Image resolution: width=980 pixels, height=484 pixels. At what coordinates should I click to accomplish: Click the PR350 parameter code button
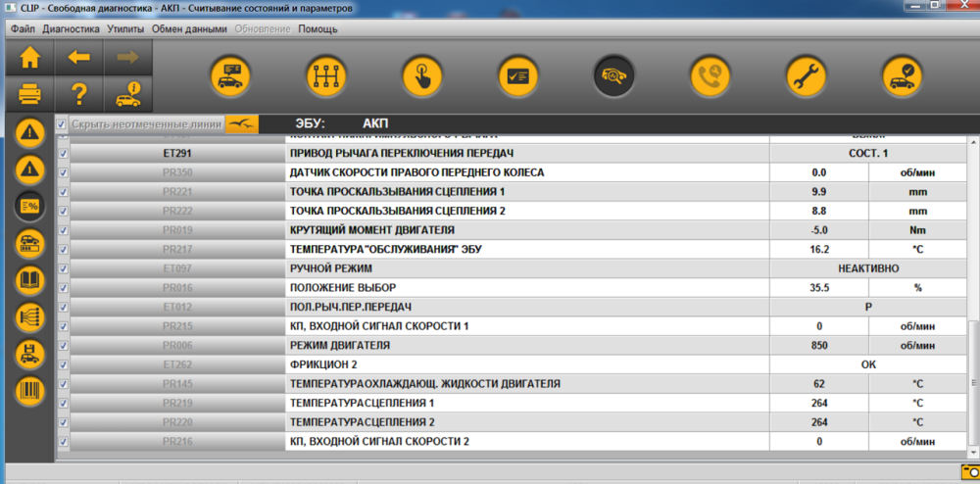(x=176, y=173)
